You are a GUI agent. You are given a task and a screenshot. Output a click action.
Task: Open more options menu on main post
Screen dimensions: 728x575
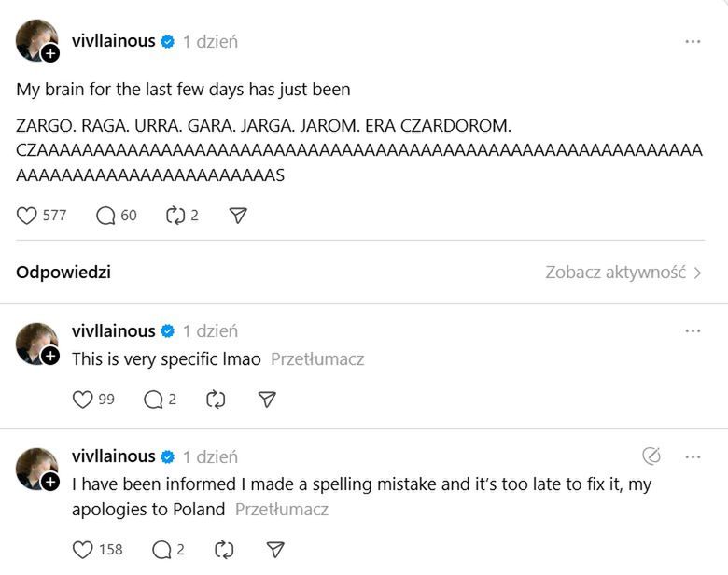pyautogui.click(x=693, y=41)
